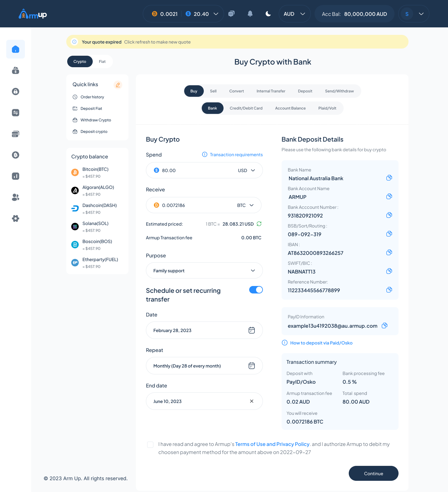Switch to Fiat view toggle

102,61
